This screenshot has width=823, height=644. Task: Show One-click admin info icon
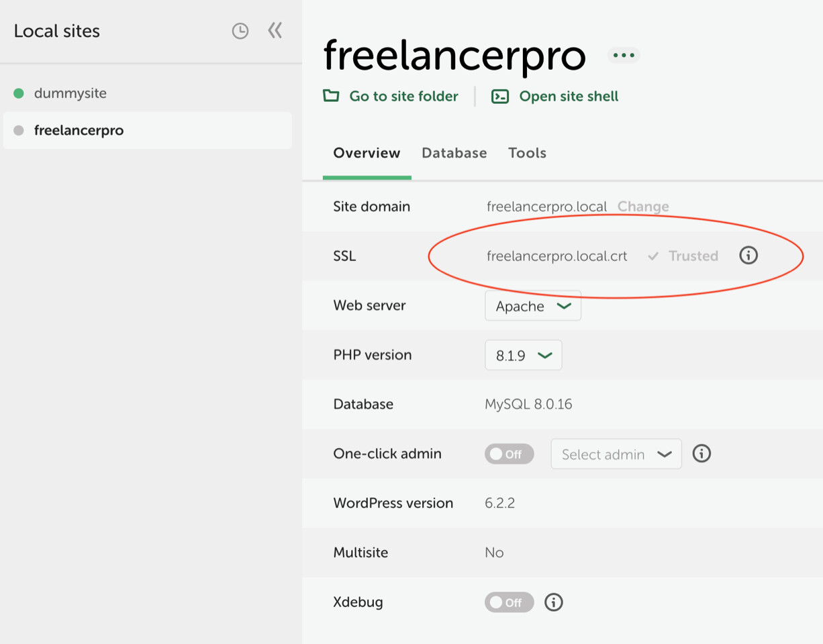[x=701, y=453]
